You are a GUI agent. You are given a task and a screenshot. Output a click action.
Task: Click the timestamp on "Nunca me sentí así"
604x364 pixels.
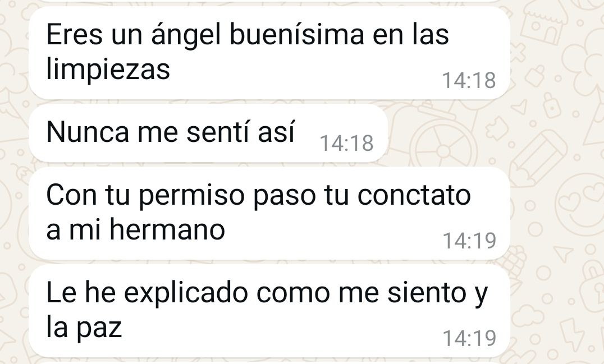point(346,143)
